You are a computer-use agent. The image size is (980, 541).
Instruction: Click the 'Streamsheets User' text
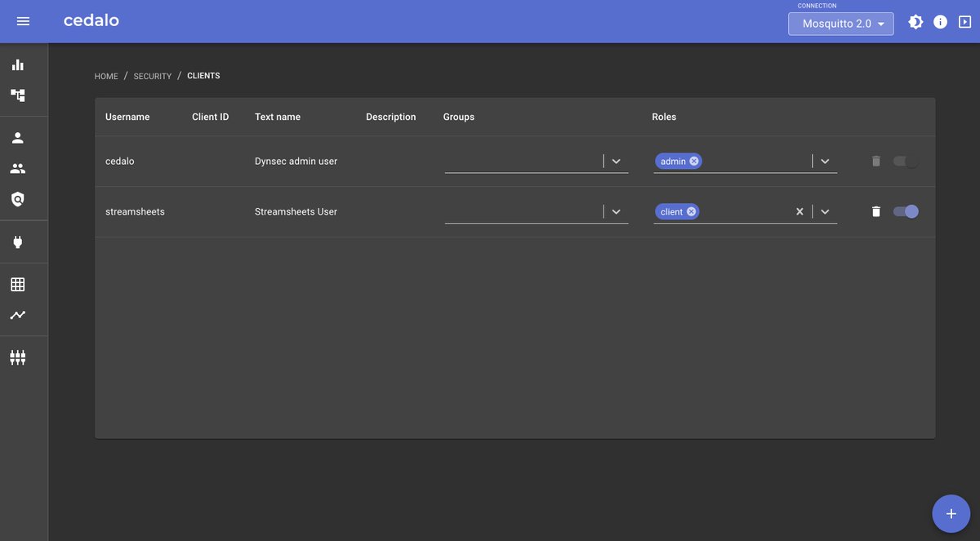296,211
